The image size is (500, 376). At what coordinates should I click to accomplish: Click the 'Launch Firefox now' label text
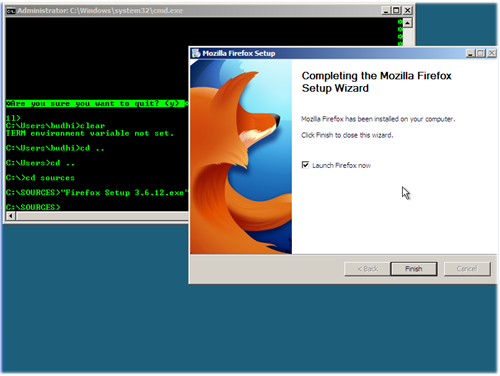[341, 165]
